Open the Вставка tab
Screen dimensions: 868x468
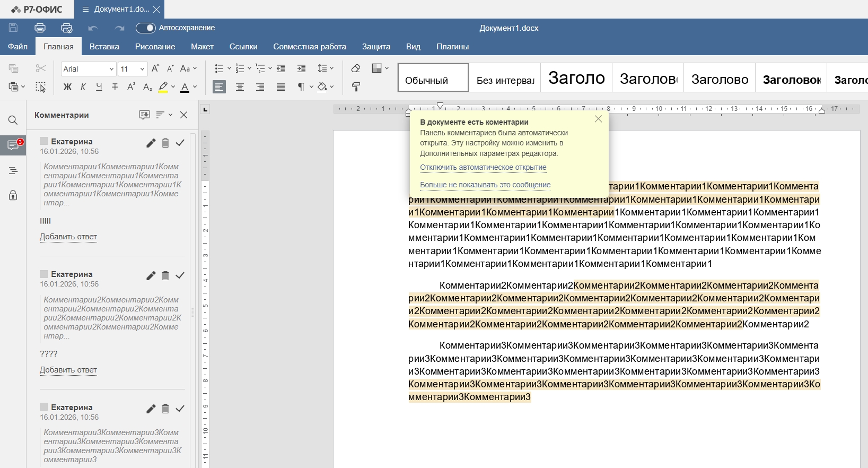click(x=104, y=47)
